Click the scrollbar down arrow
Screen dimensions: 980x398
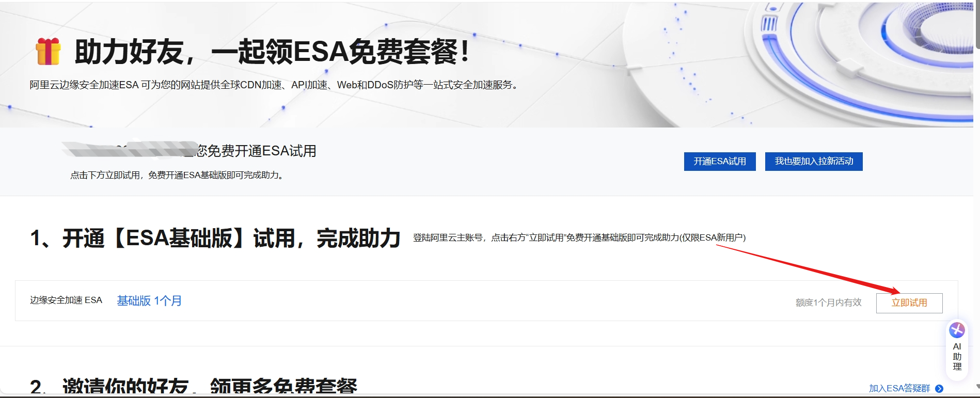click(976, 387)
